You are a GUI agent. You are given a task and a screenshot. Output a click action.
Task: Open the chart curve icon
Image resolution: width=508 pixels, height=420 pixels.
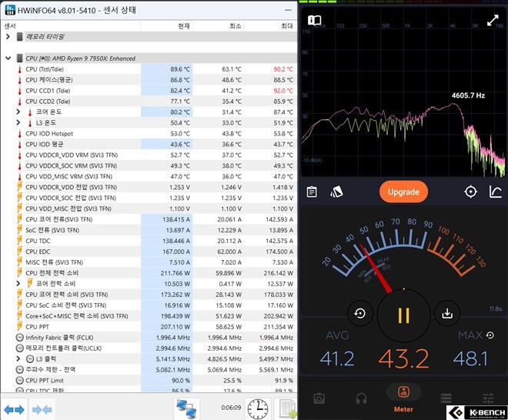coord(496,192)
